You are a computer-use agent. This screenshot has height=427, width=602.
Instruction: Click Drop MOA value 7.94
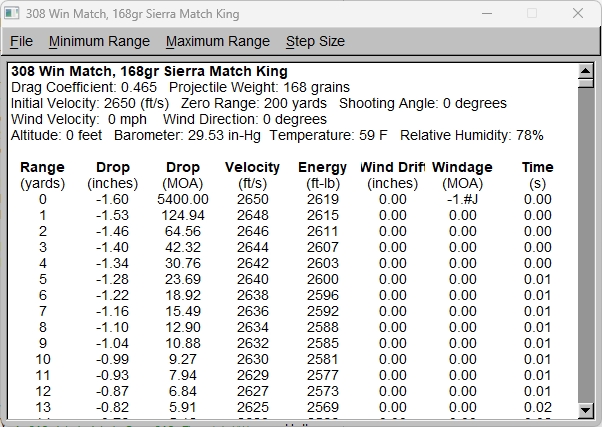(183, 376)
